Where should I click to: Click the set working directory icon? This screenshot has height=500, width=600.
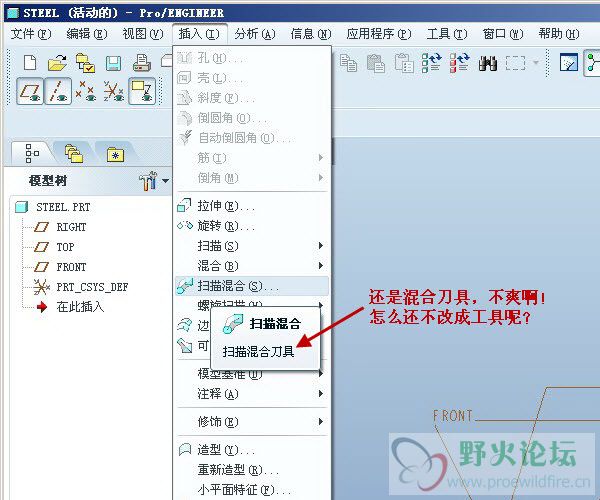click(x=85, y=63)
